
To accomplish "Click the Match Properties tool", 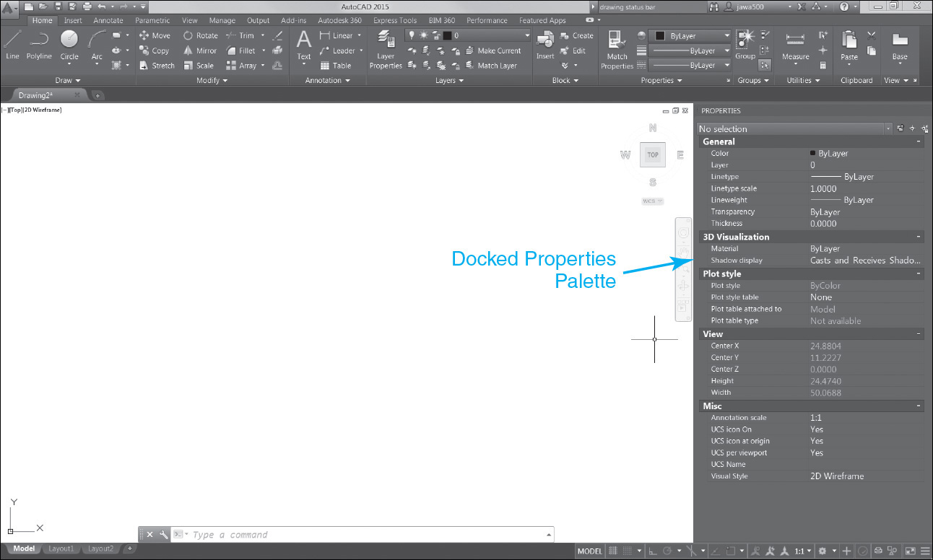I will tap(617, 50).
